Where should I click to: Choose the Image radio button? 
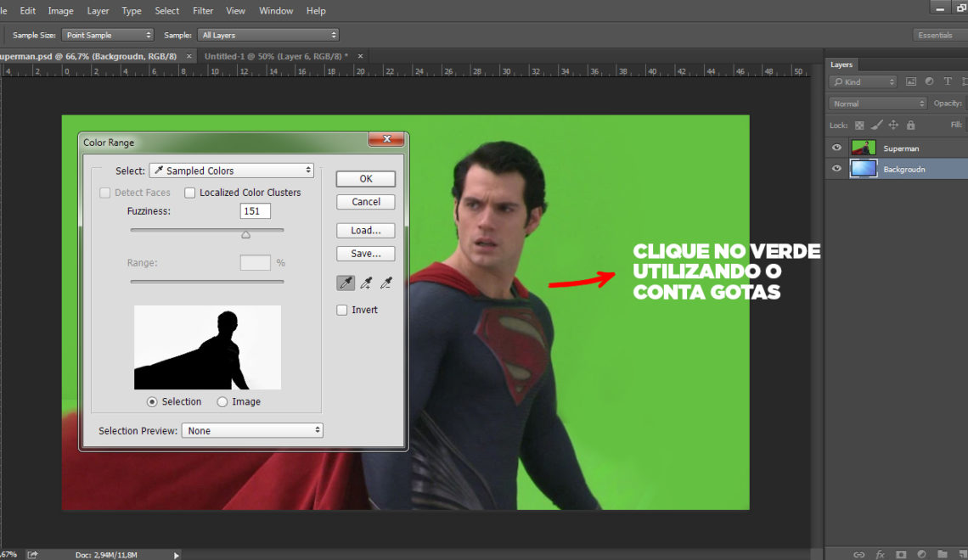(x=222, y=402)
